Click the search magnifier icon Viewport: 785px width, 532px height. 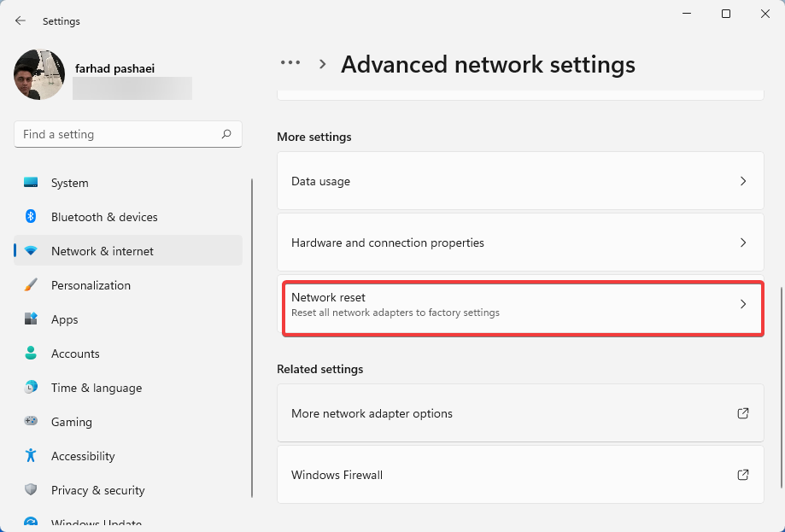click(226, 134)
